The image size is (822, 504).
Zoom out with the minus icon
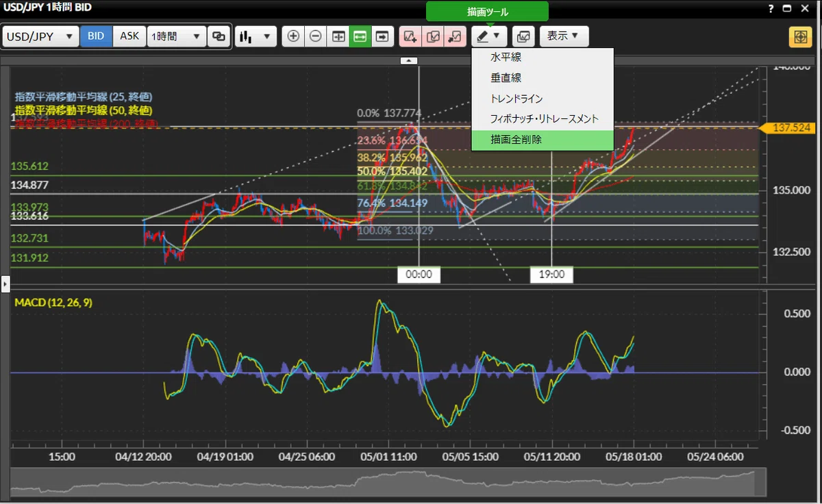pyautogui.click(x=315, y=36)
